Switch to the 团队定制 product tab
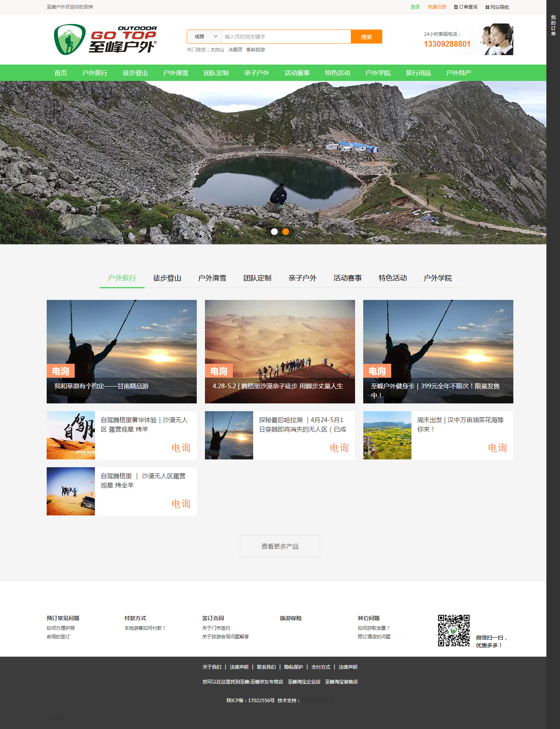560x729 pixels. tap(257, 278)
